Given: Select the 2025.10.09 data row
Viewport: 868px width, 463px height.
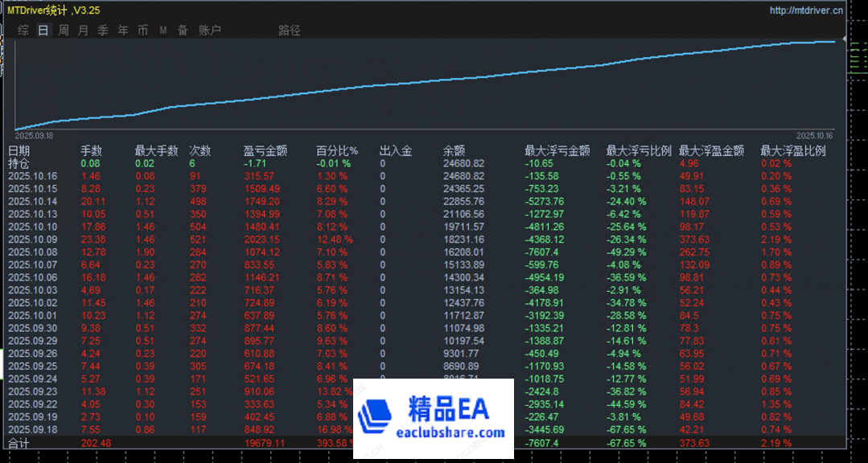Looking at the screenshot, I should click(32, 239).
